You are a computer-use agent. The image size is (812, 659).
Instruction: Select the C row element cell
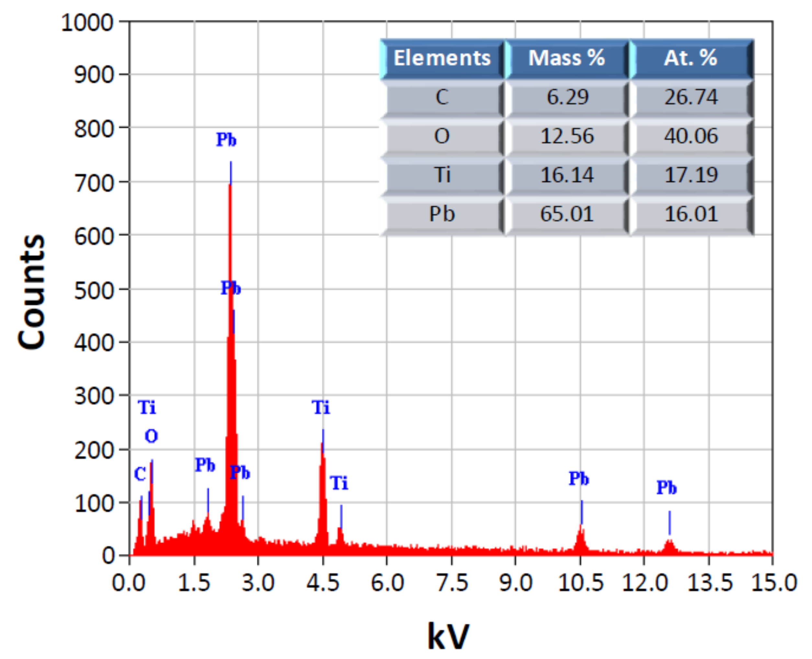[x=442, y=97]
